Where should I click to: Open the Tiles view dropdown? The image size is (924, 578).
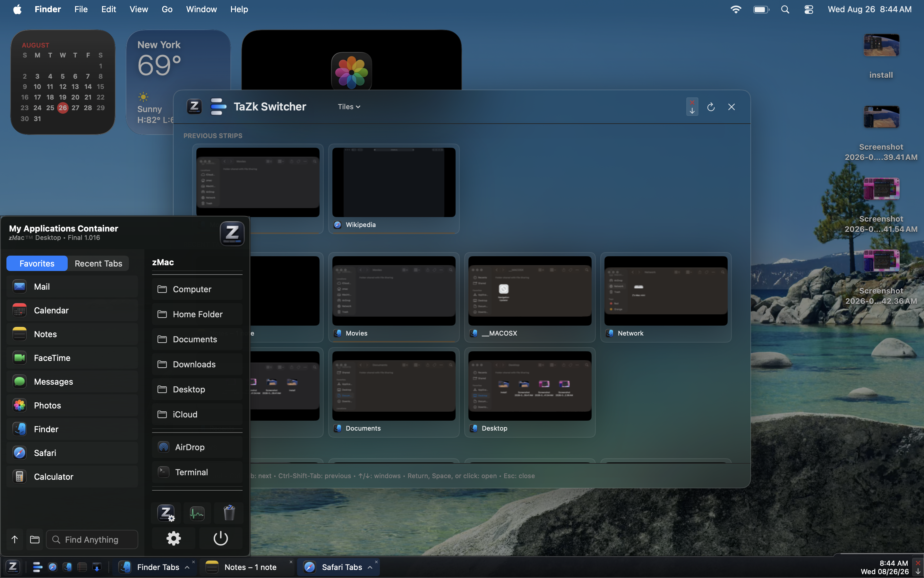pos(349,107)
